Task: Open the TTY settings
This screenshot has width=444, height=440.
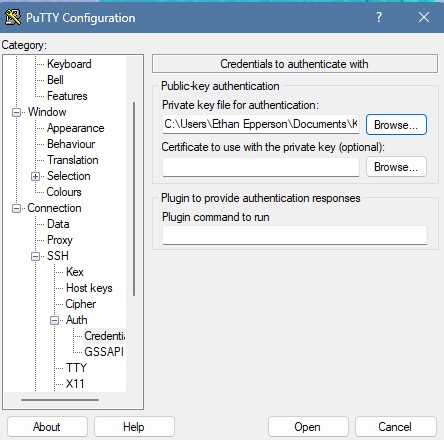Action: (x=76, y=368)
